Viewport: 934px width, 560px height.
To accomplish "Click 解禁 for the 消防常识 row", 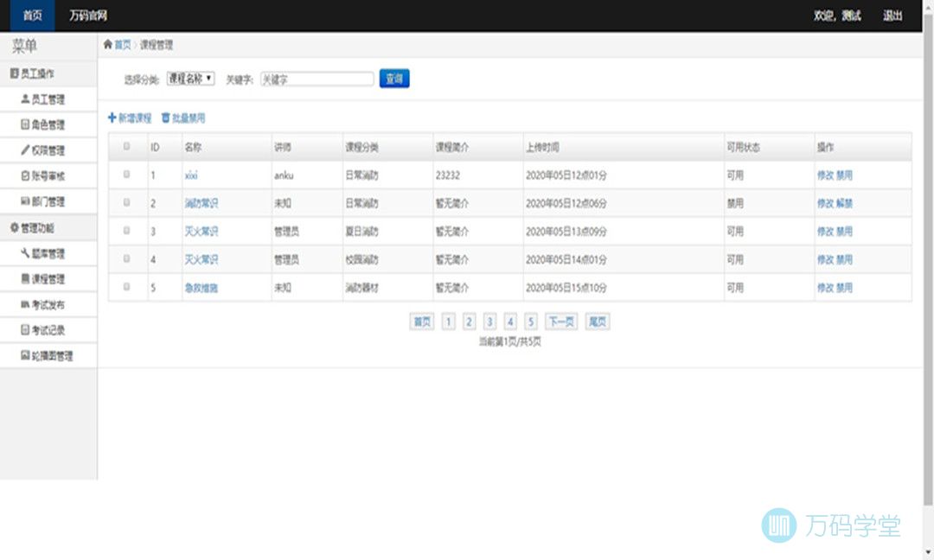I will 844,204.
